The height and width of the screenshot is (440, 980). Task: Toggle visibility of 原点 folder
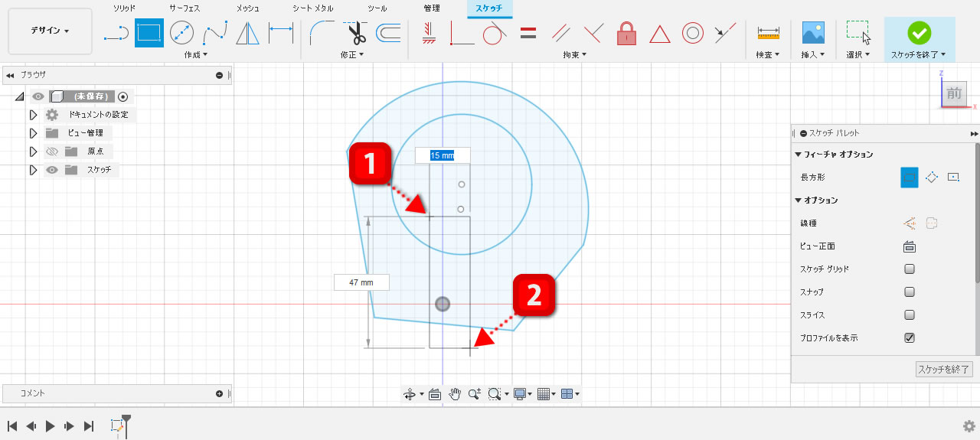[52, 152]
